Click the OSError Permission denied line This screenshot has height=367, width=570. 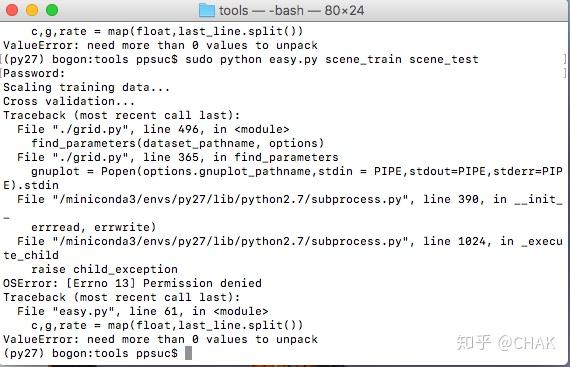point(132,283)
